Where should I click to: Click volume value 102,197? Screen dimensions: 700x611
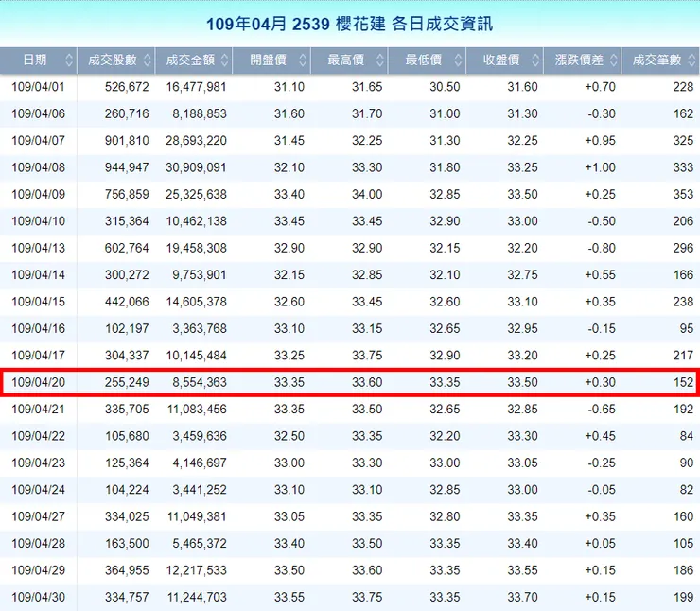pos(127,328)
